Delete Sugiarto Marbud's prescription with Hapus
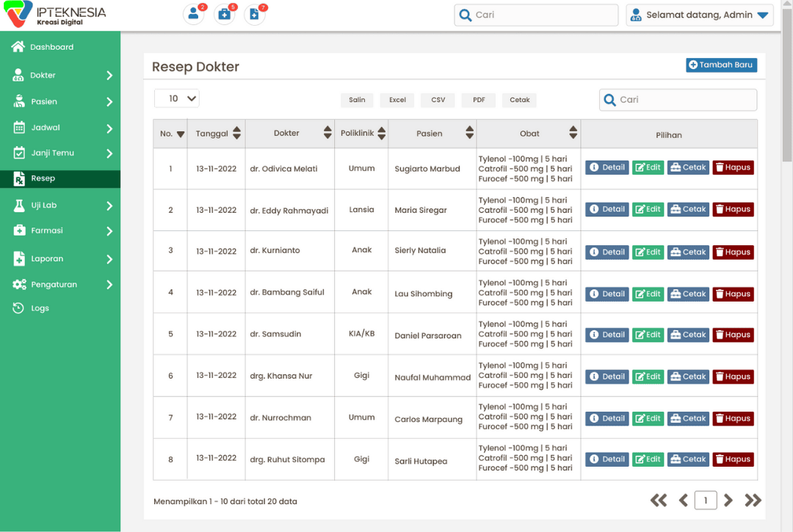The image size is (793, 532). point(733,167)
